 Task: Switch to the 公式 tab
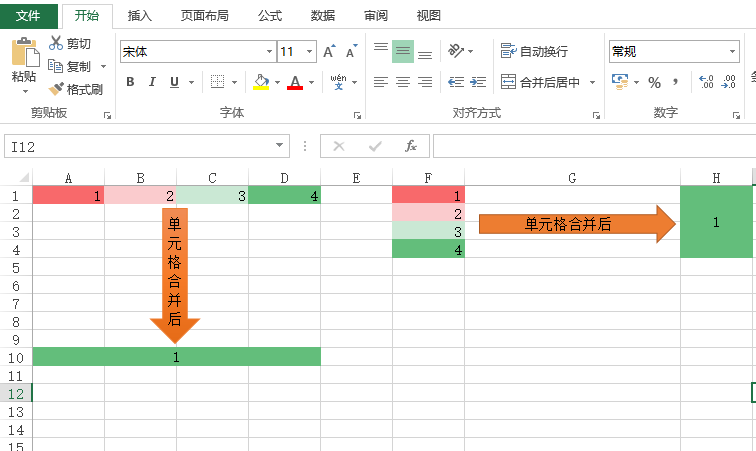270,15
